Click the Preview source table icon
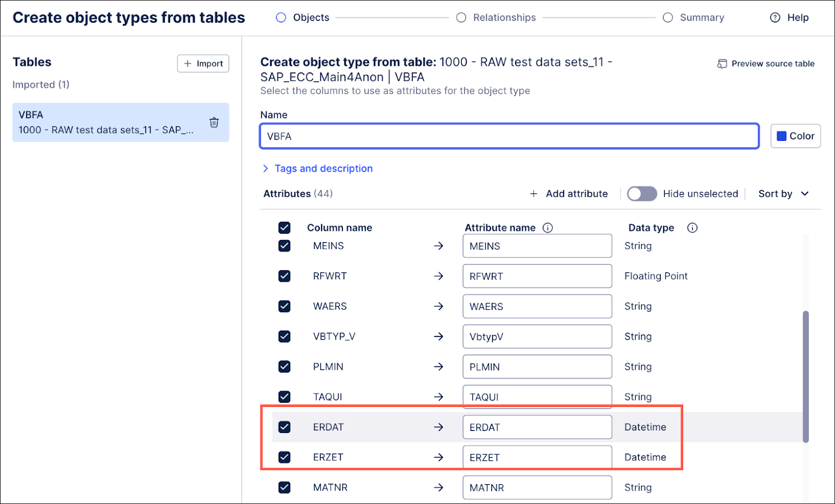835x504 pixels. [x=722, y=64]
